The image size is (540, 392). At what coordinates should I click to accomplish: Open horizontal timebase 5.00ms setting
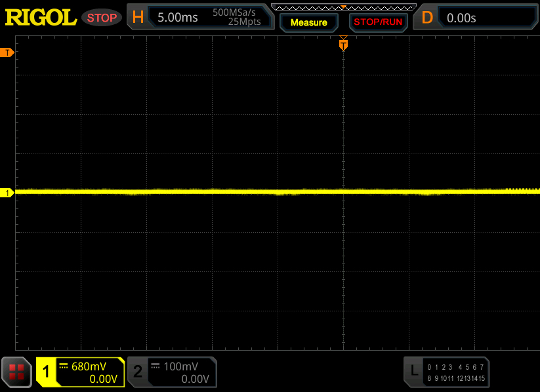(177, 18)
